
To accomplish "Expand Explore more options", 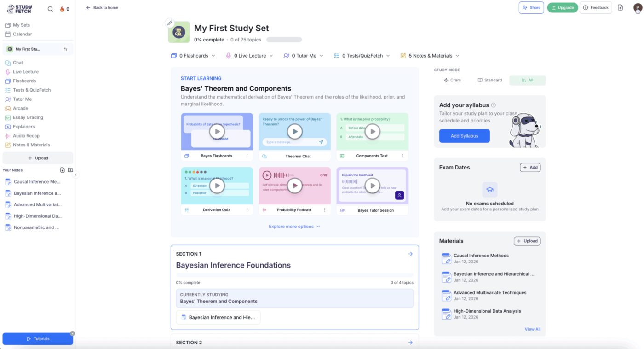I will (294, 227).
